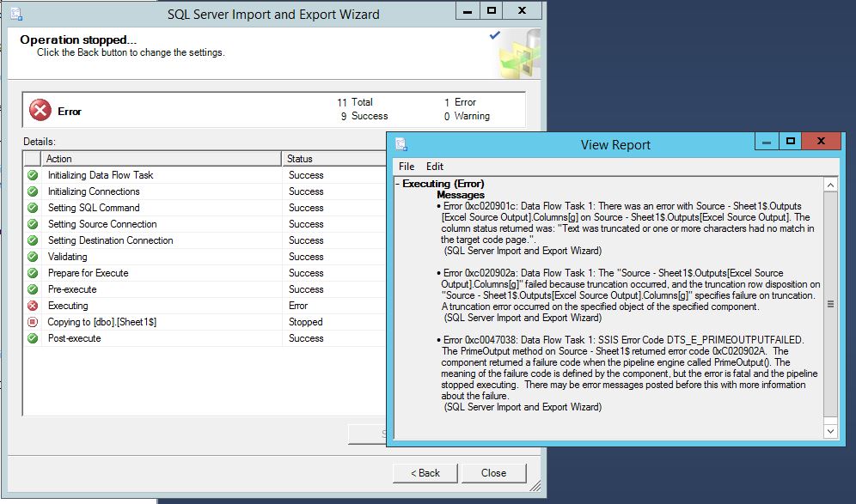Select the Executing action row

[205, 306]
